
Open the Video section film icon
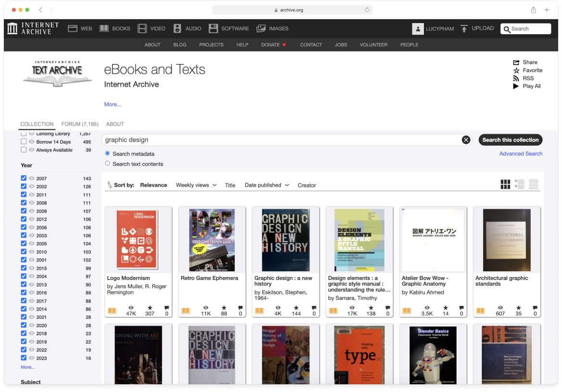(142, 28)
